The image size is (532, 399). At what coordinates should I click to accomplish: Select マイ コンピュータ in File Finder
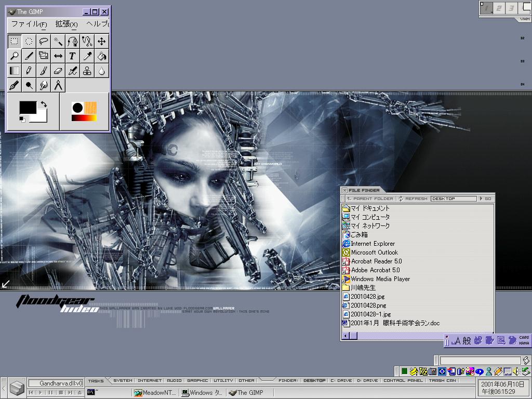[x=366, y=217]
